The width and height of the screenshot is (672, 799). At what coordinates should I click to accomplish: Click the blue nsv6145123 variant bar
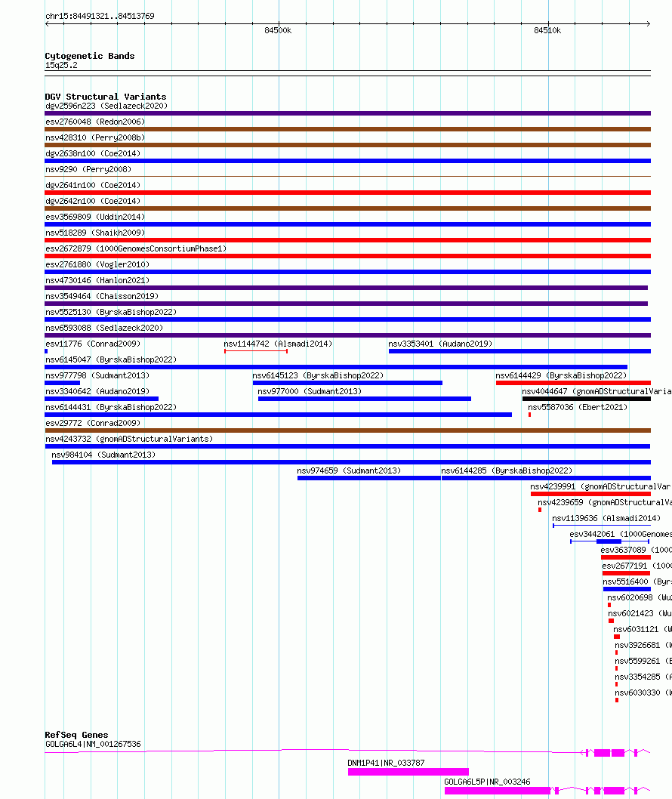point(347,383)
